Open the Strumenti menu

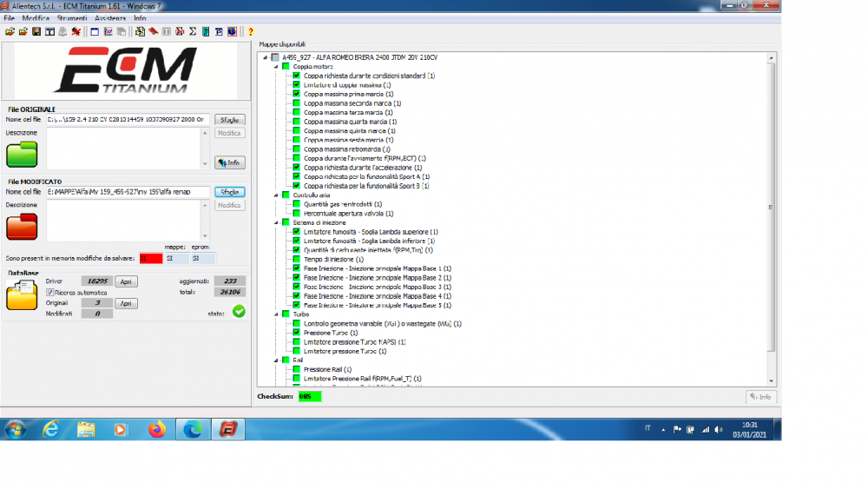click(72, 18)
